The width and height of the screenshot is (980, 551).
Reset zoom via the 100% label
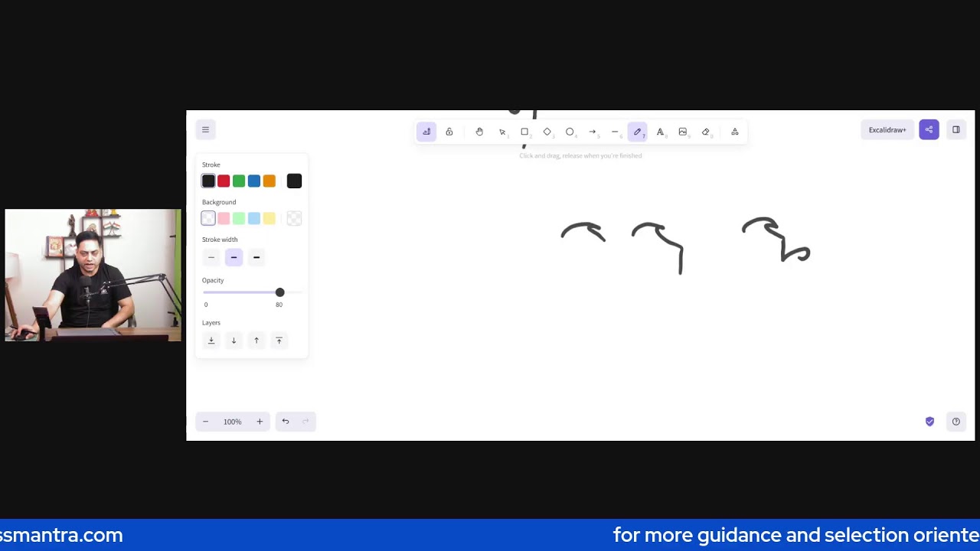[x=233, y=422]
